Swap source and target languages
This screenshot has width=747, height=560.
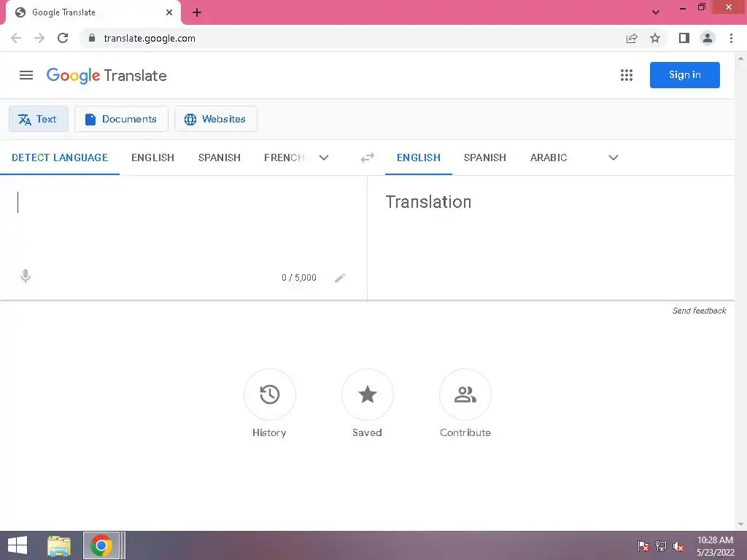point(368,157)
